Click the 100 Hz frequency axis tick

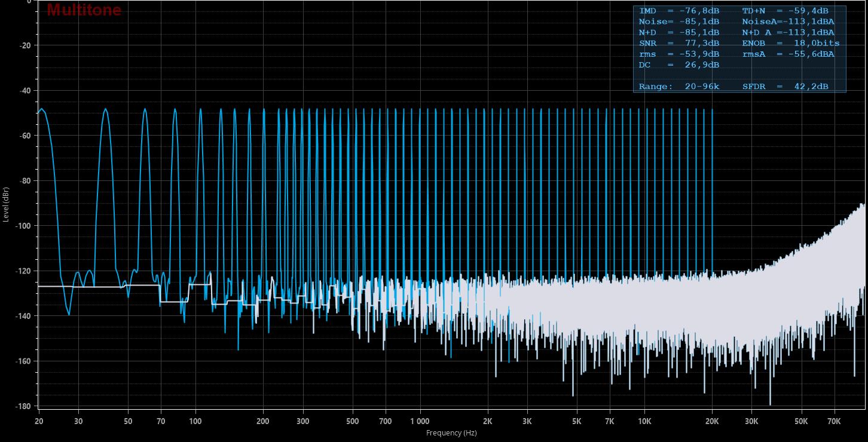195,421
